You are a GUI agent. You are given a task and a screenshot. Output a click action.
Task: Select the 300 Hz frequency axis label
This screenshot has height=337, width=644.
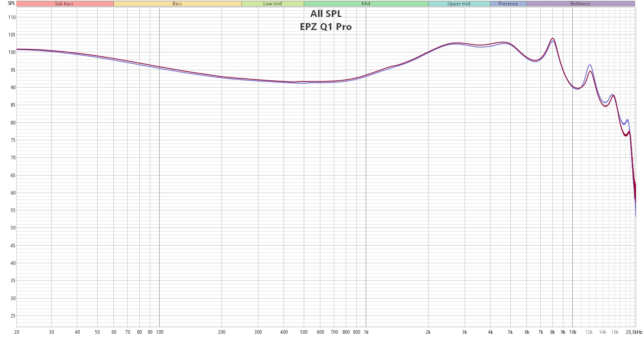[x=258, y=332]
